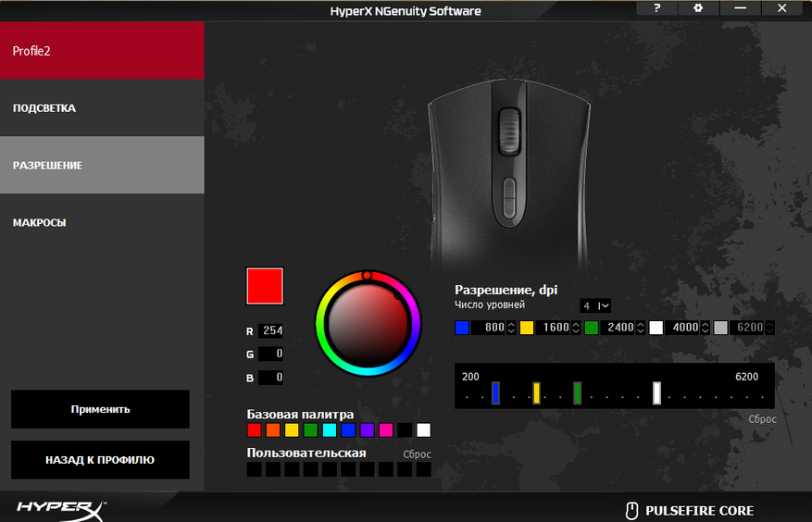Edit the 2400 dpi value field
Screen dimensions: 812x522
click(618, 328)
